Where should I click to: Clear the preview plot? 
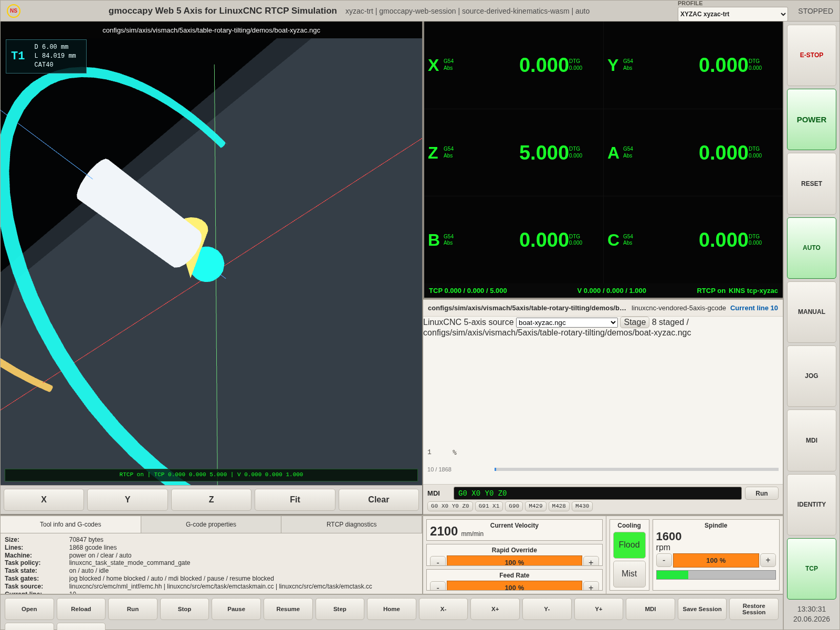click(379, 500)
